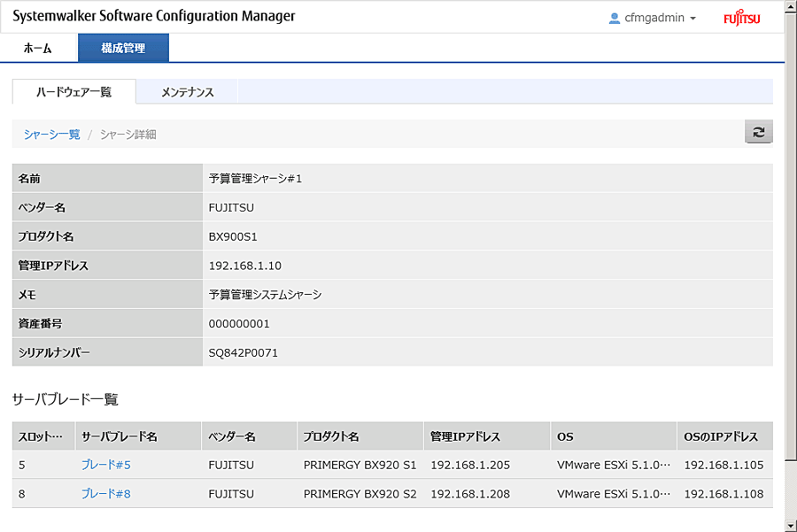
Task: Click the OSのIPアドレス column header
Action: click(725, 436)
